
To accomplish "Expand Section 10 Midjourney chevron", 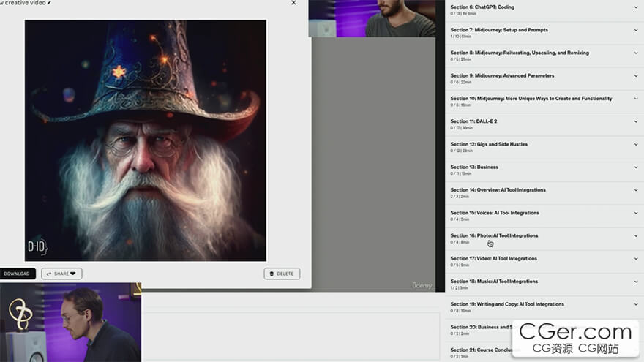I will pos(636,99).
